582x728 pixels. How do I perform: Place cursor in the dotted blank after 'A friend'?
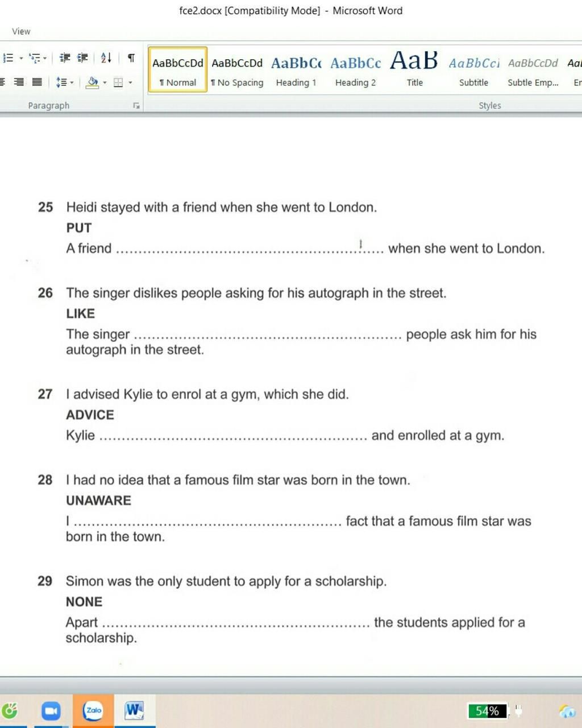tap(250, 249)
